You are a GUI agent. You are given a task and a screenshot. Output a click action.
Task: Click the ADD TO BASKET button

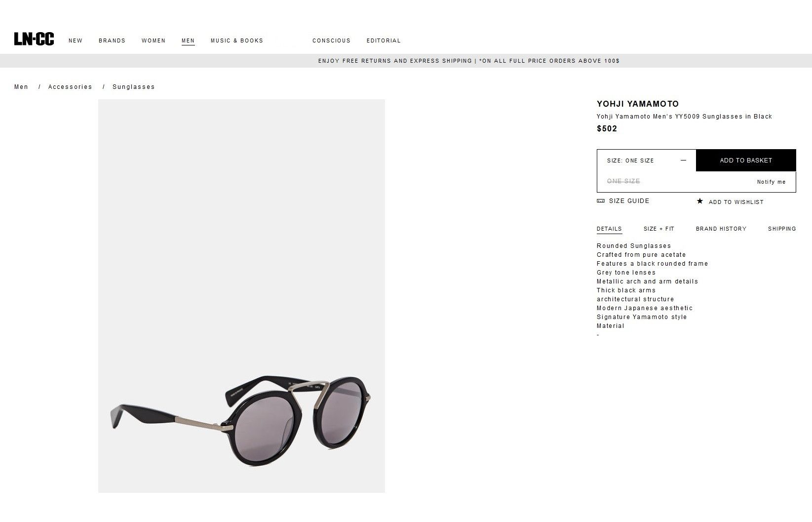[x=746, y=161]
